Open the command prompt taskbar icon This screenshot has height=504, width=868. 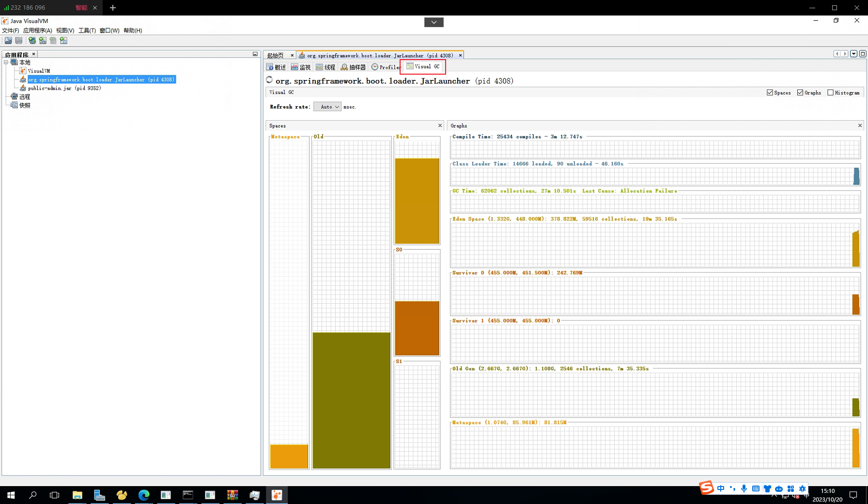[x=188, y=495]
